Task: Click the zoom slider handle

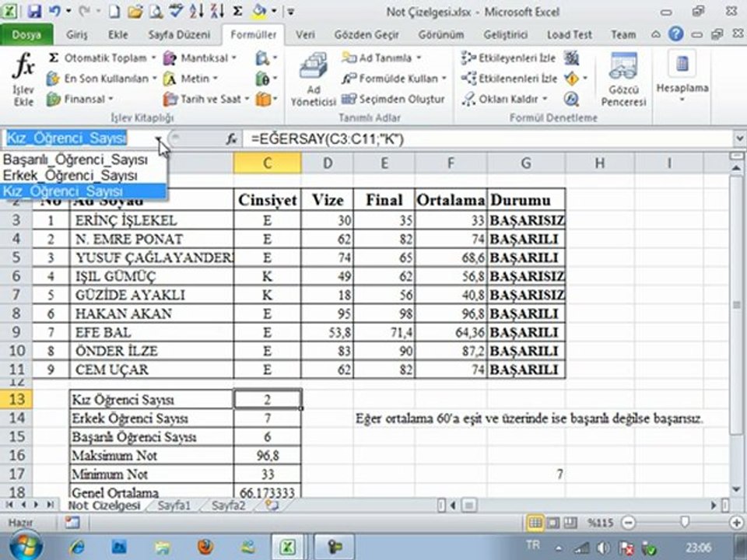Action: 685,523
